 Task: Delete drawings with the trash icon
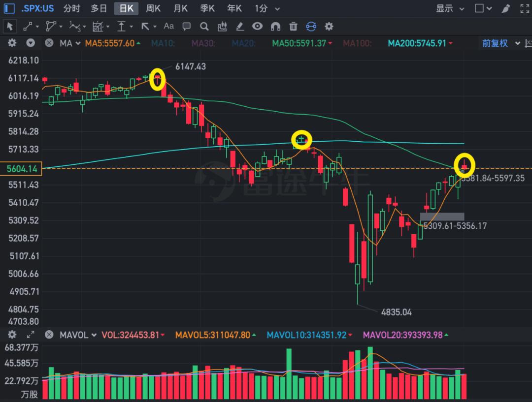(293, 26)
